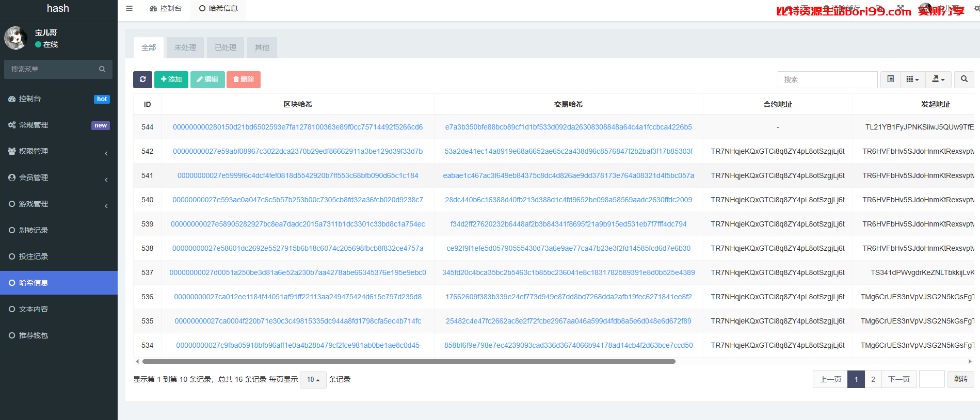980x420 pixels.
Task: Select the 全部 filter tab
Action: pyautogui.click(x=149, y=47)
